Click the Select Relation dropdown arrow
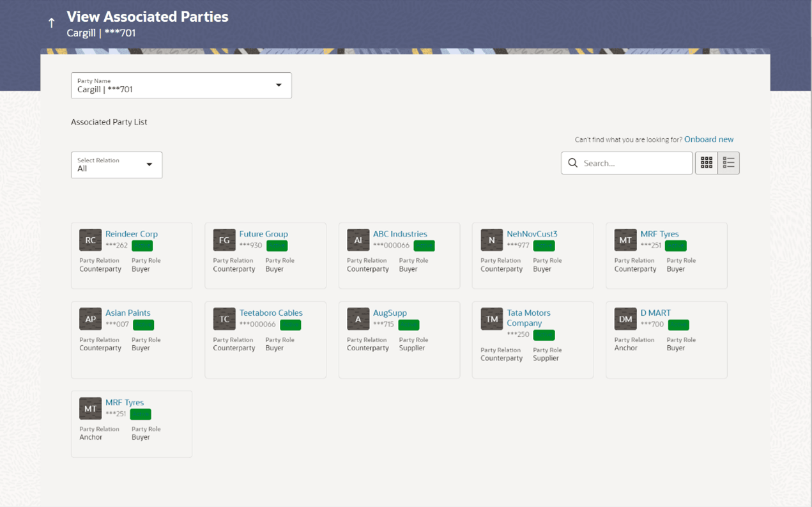This screenshot has height=507, width=812. (149, 165)
